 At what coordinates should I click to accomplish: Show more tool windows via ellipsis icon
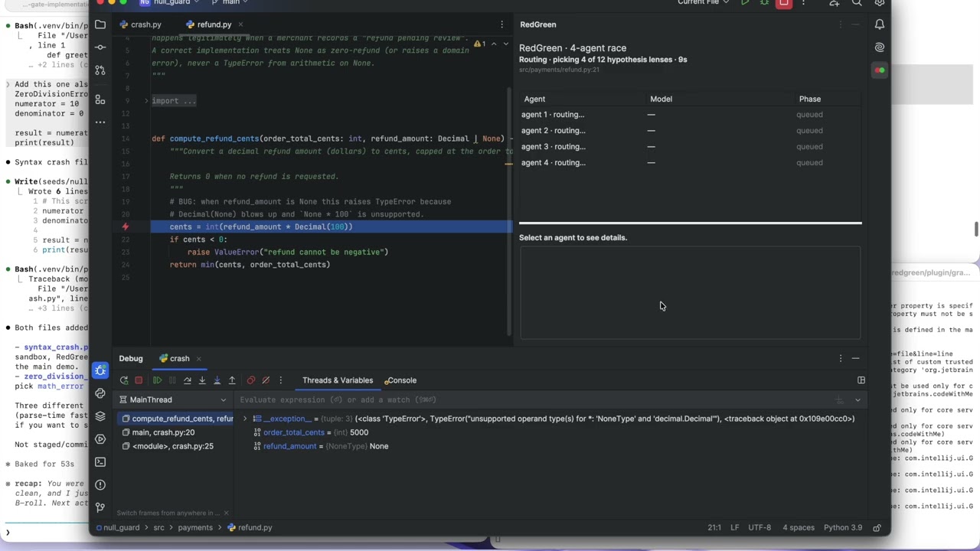tap(100, 122)
